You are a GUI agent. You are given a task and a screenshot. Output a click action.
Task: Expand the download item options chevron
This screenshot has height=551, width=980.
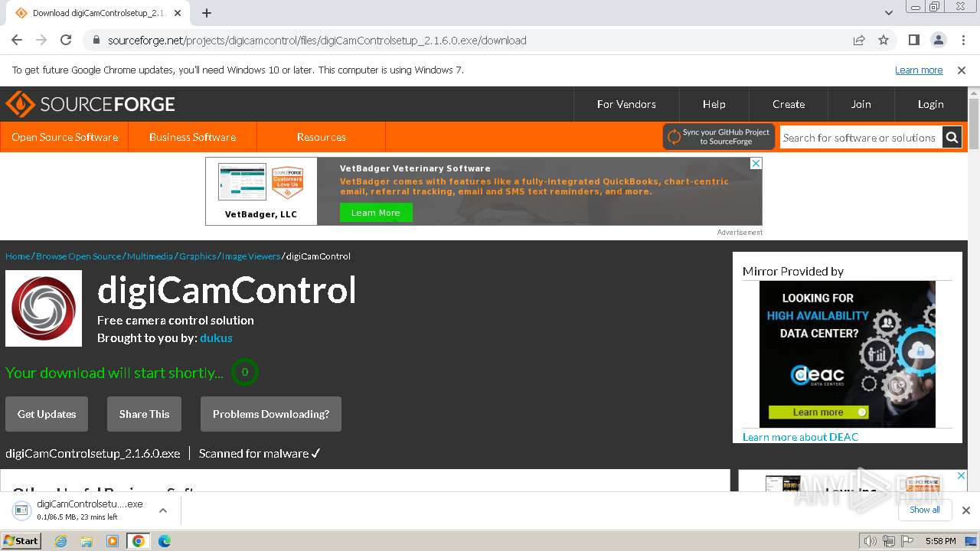click(163, 510)
